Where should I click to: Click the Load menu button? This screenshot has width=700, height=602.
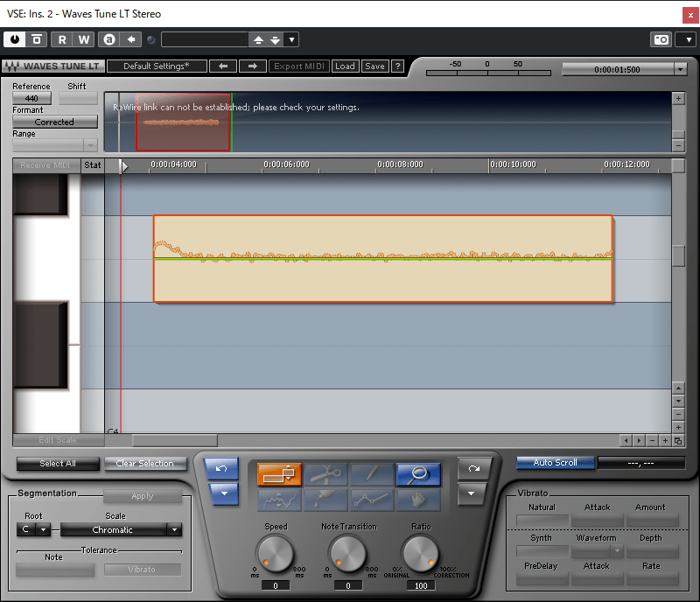click(x=345, y=66)
